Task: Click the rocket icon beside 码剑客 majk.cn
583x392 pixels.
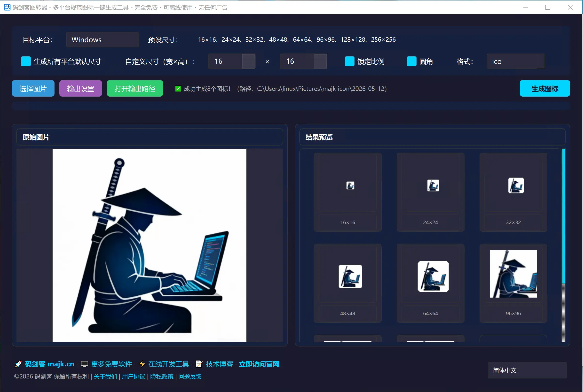Action: point(18,364)
